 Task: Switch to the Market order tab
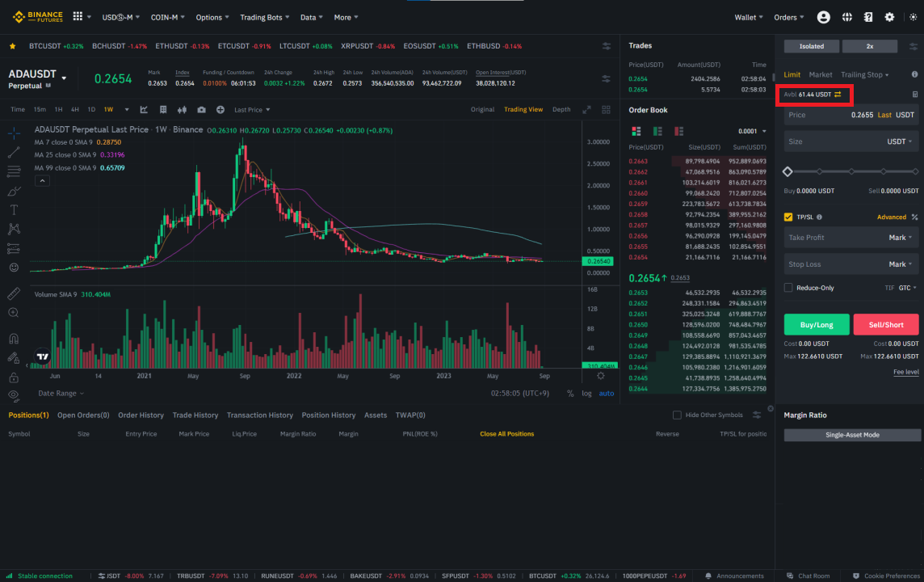coord(821,75)
